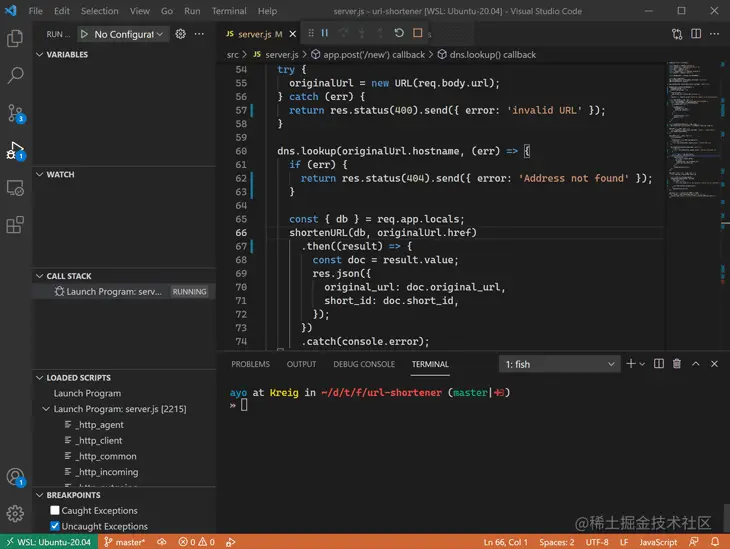Collapse Launch Program: server.js [2215] node
Image resolution: width=730 pixels, height=549 pixels.
tap(46, 409)
